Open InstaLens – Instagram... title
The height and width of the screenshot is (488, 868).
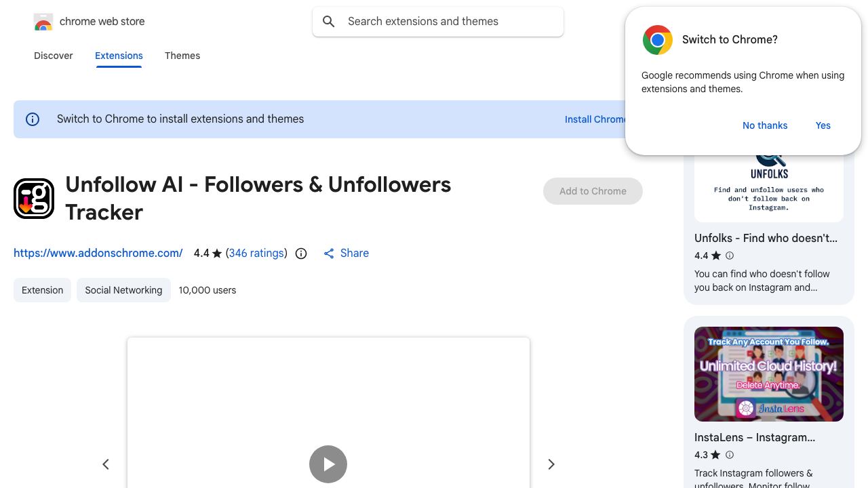click(x=755, y=437)
